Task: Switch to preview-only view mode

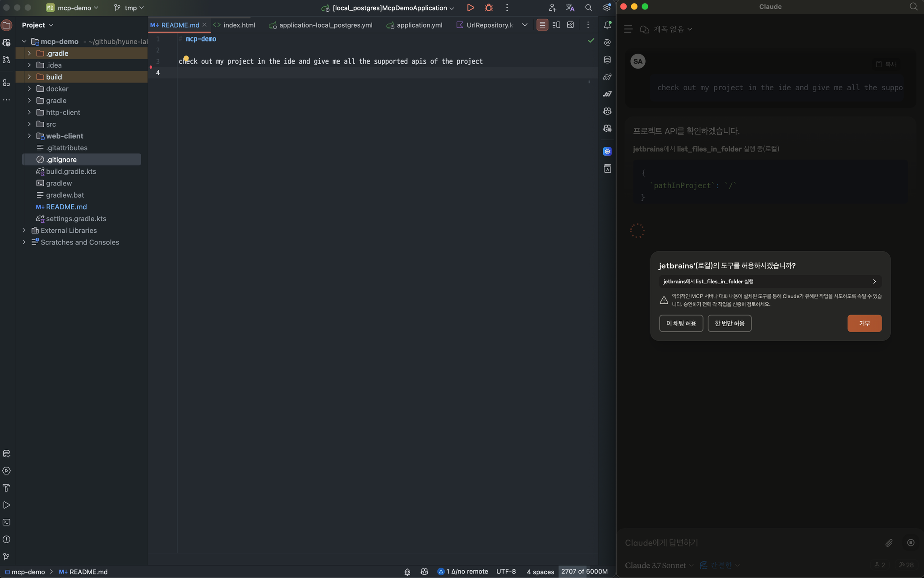Action: pos(570,25)
